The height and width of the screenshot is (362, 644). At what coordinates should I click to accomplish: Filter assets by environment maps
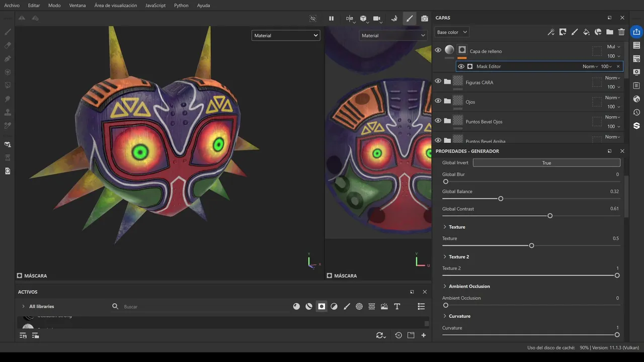(384, 307)
